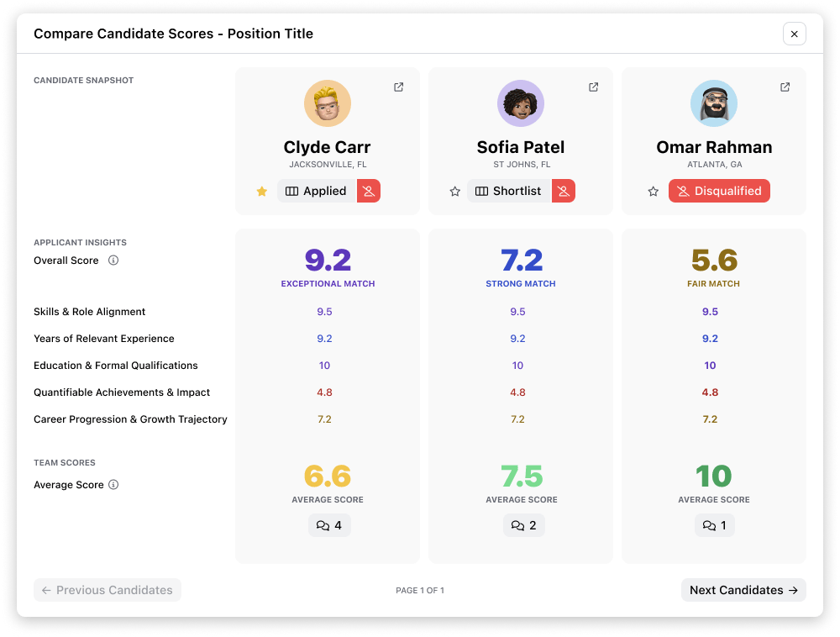Go to Next Candidates
The width and height of the screenshot is (840, 637).
[743, 590]
